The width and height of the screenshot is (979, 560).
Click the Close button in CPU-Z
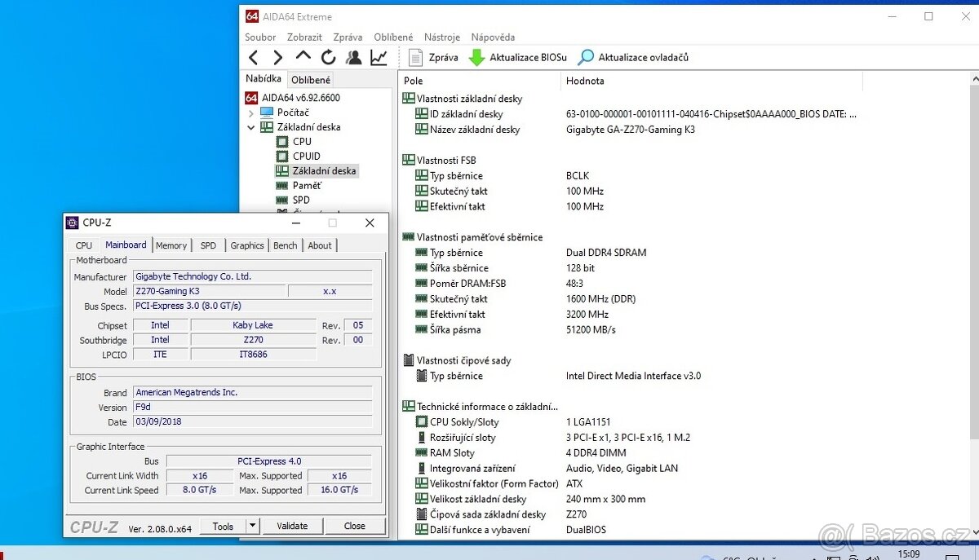(355, 527)
